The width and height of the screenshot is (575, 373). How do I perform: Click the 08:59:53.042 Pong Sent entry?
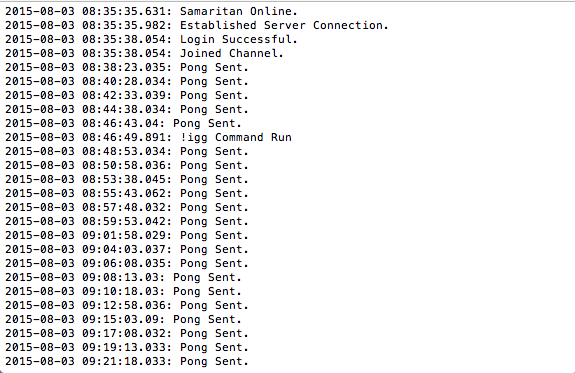pos(127,221)
